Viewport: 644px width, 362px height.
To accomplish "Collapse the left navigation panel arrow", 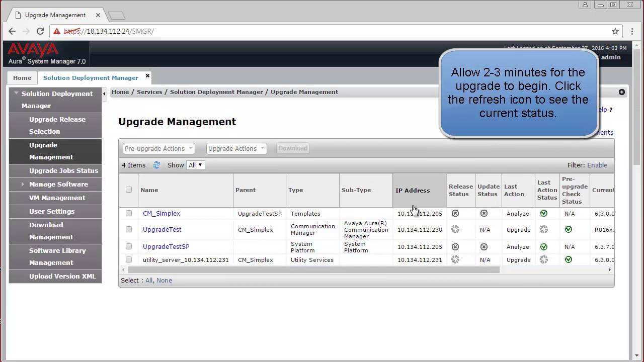I will (104, 94).
